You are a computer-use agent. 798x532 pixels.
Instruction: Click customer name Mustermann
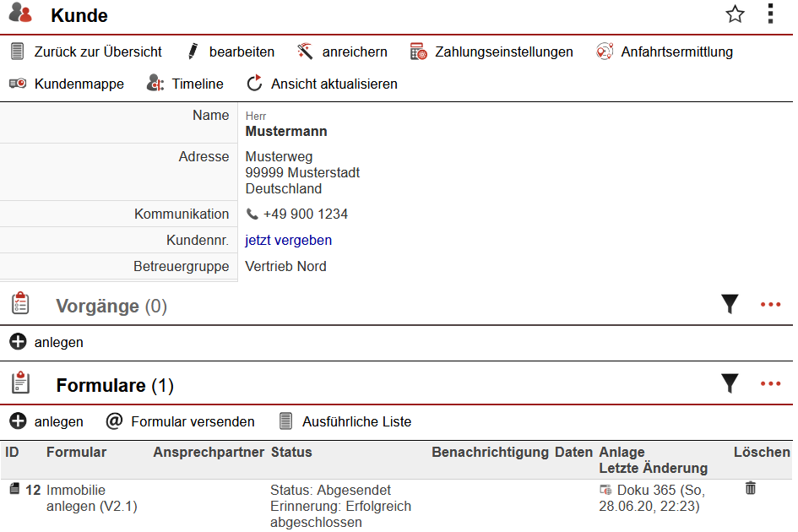pyautogui.click(x=286, y=132)
